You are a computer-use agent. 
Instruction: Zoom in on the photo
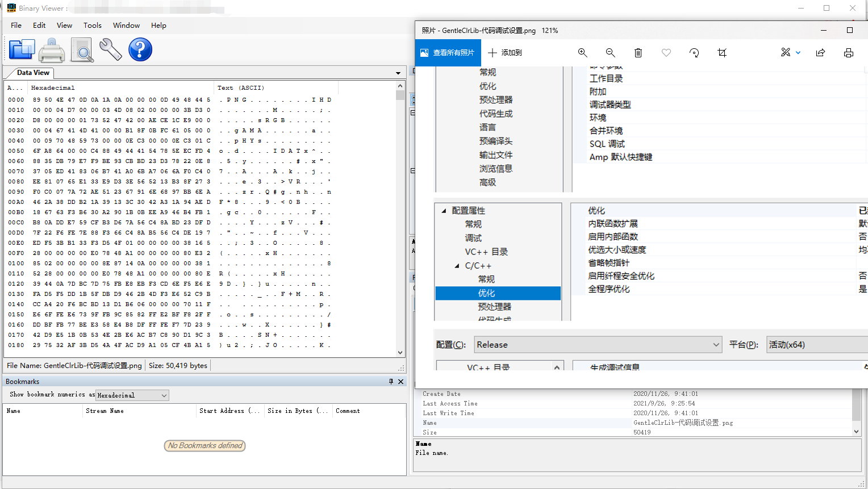pyautogui.click(x=582, y=52)
